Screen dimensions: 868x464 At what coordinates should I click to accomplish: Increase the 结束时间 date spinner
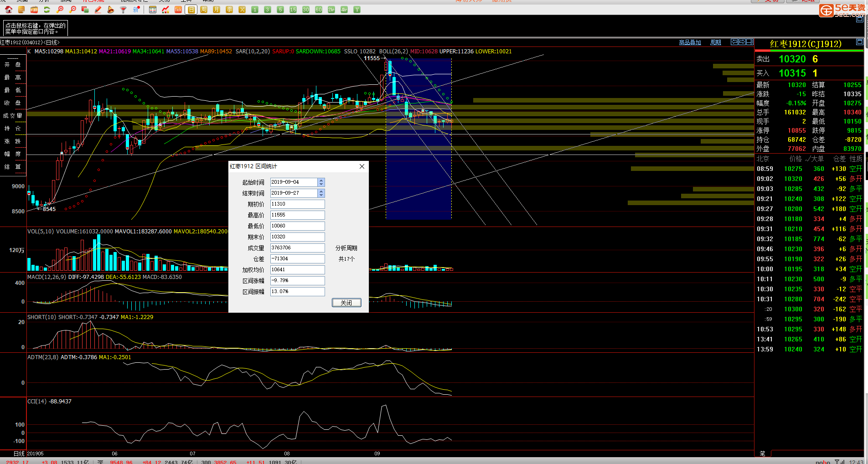321,191
